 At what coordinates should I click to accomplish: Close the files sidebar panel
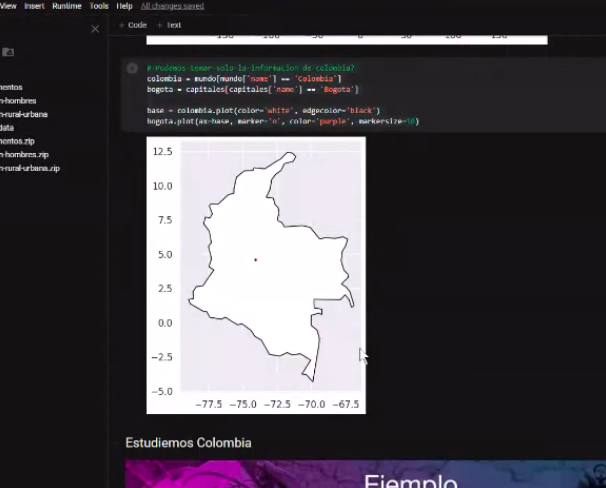(x=95, y=29)
